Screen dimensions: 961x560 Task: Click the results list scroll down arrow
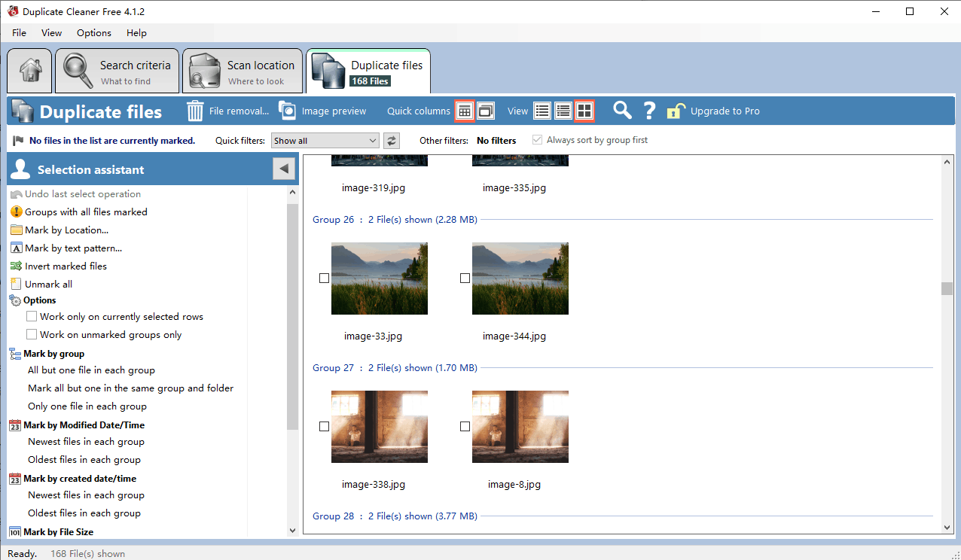point(947,528)
